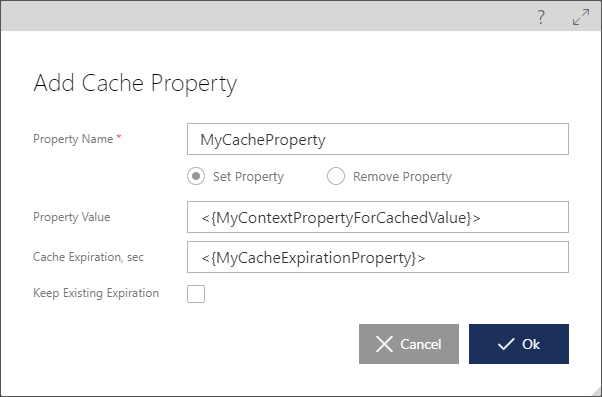The height and width of the screenshot is (397, 602).
Task: Click the Keep Existing Expiration label
Action: pyautogui.click(x=96, y=293)
